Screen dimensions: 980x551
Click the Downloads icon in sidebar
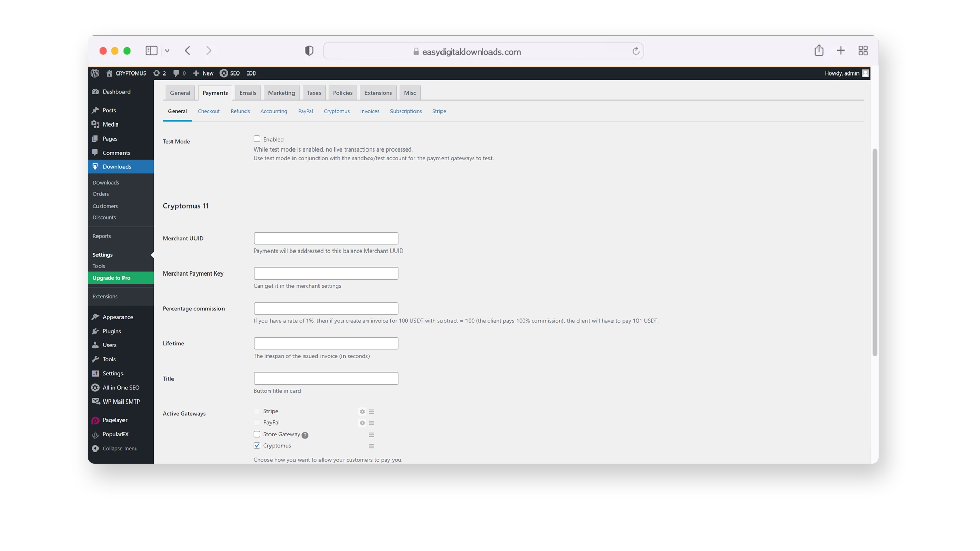[x=94, y=166]
